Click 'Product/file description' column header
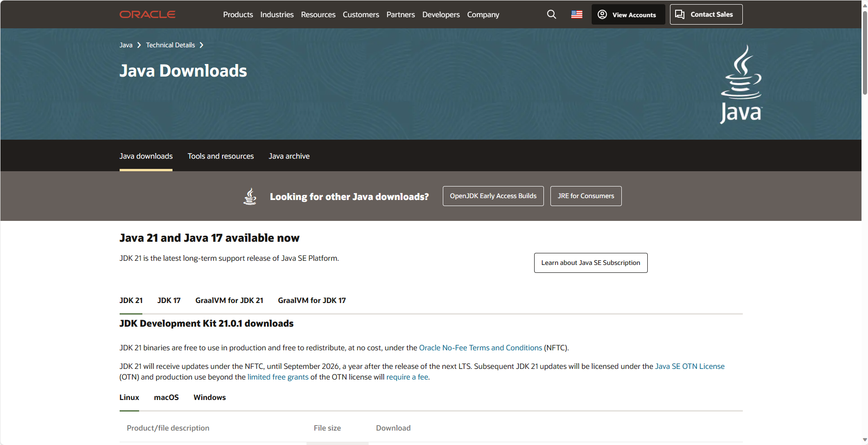868x445 pixels. [x=168, y=428]
